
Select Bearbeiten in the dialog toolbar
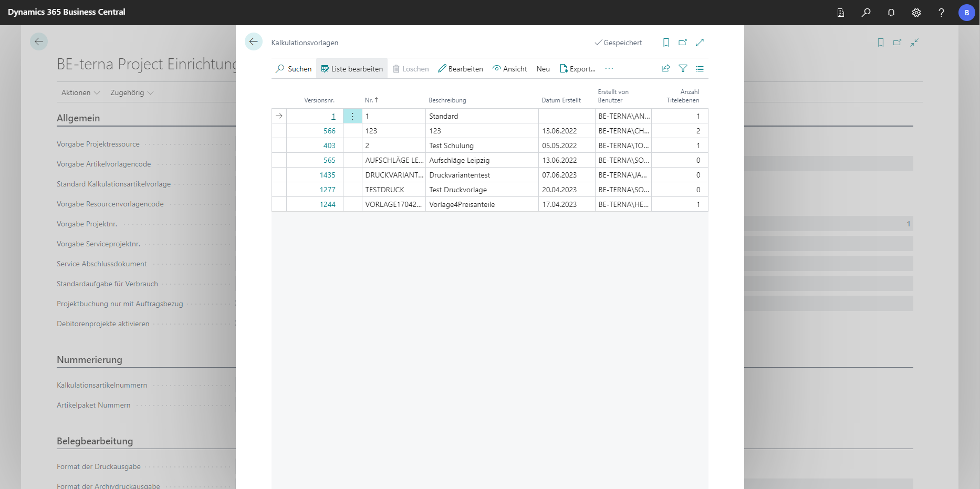(x=461, y=69)
